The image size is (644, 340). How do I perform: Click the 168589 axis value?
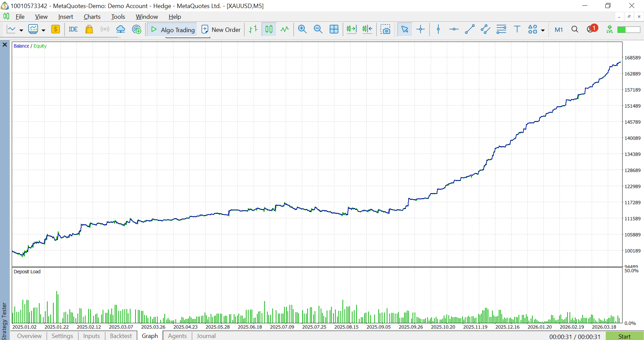click(633, 58)
